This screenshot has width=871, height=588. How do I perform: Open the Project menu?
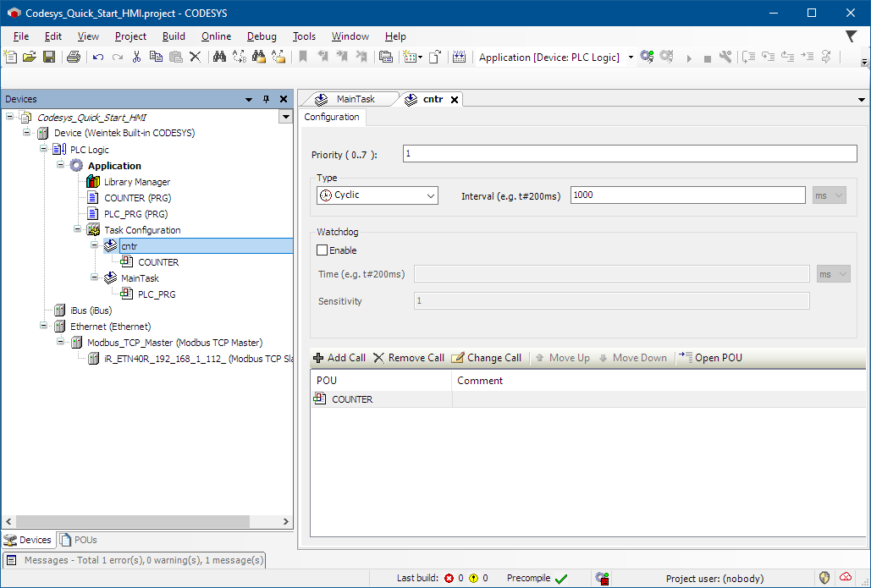[x=130, y=36]
